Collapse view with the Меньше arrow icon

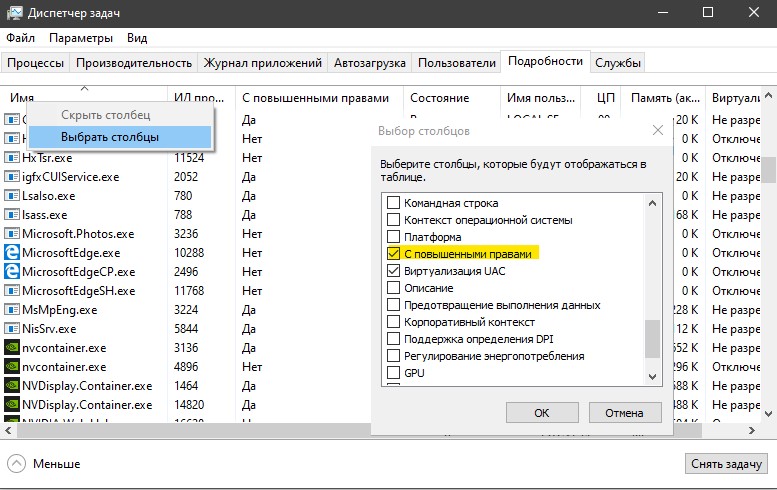[x=16, y=464]
